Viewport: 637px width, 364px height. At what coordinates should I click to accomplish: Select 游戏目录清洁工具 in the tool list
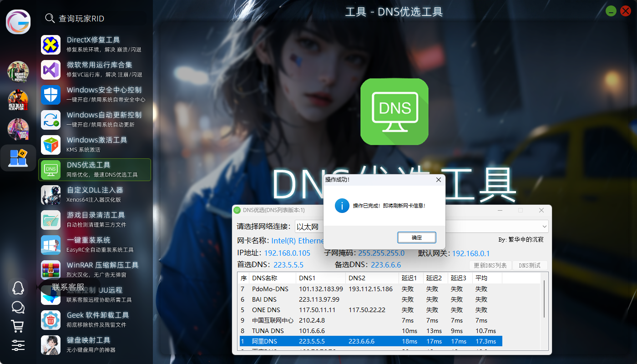[95, 220]
